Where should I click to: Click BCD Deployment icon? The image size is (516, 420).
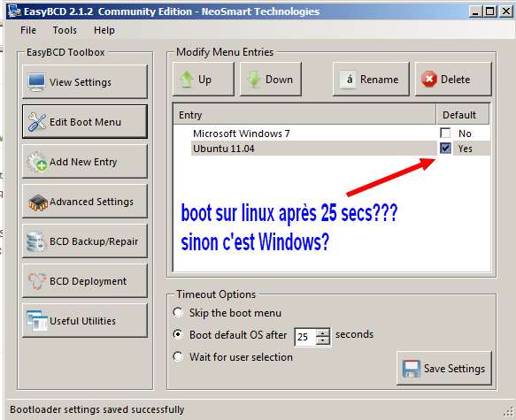[36, 281]
